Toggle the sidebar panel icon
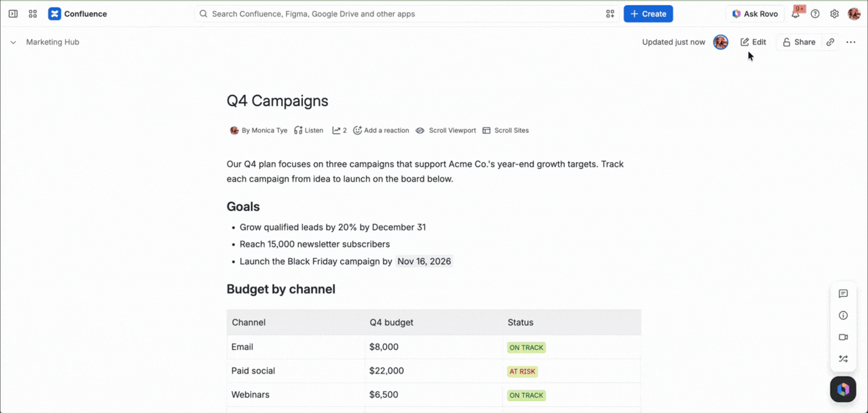This screenshot has height=413, width=868. click(13, 14)
